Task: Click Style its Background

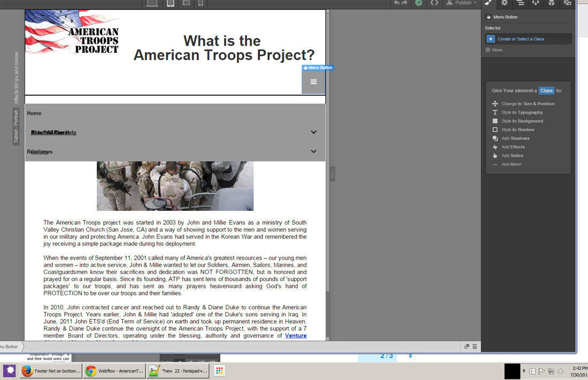Action: 522,121
